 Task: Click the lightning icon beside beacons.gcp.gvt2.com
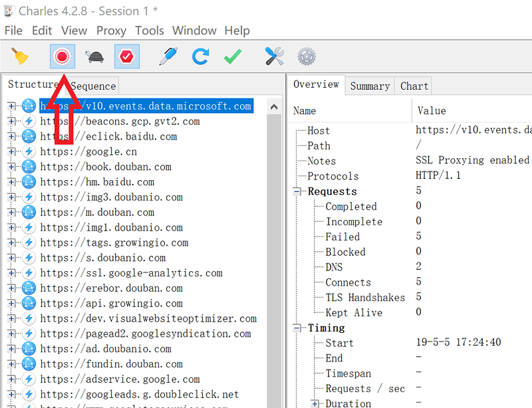pos(29,121)
